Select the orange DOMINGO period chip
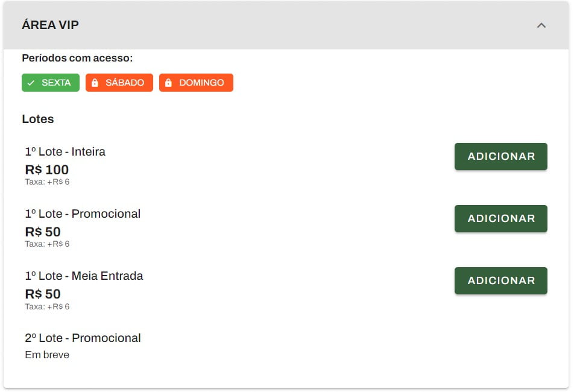The width and height of the screenshot is (574, 392). click(x=196, y=83)
